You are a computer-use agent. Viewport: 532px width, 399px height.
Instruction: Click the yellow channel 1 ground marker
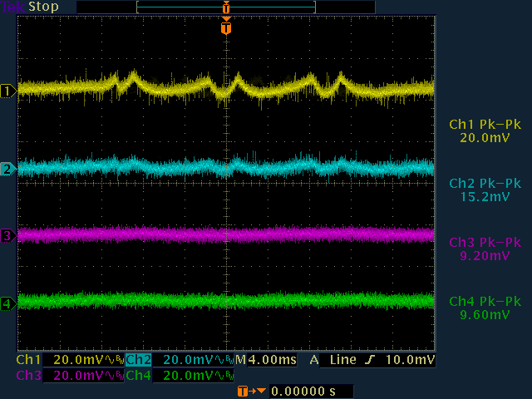coord(7,90)
